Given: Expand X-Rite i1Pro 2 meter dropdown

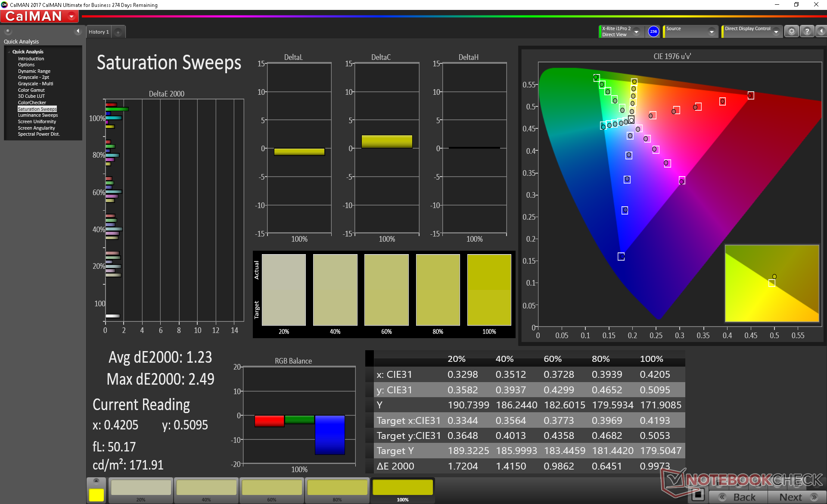Looking at the screenshot, I should [x=636, y=32].
